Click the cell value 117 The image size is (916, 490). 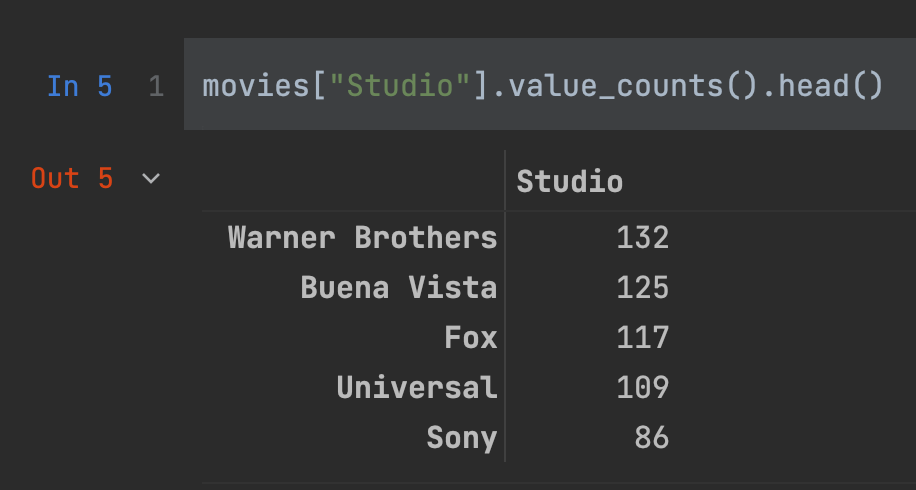[643, 338]
